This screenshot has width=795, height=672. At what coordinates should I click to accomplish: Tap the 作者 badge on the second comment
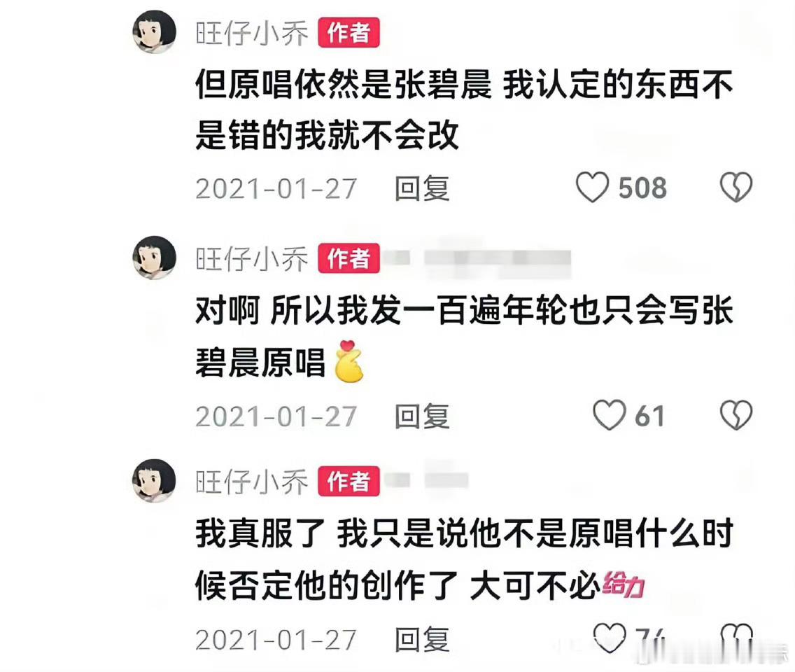pos(349,259)
